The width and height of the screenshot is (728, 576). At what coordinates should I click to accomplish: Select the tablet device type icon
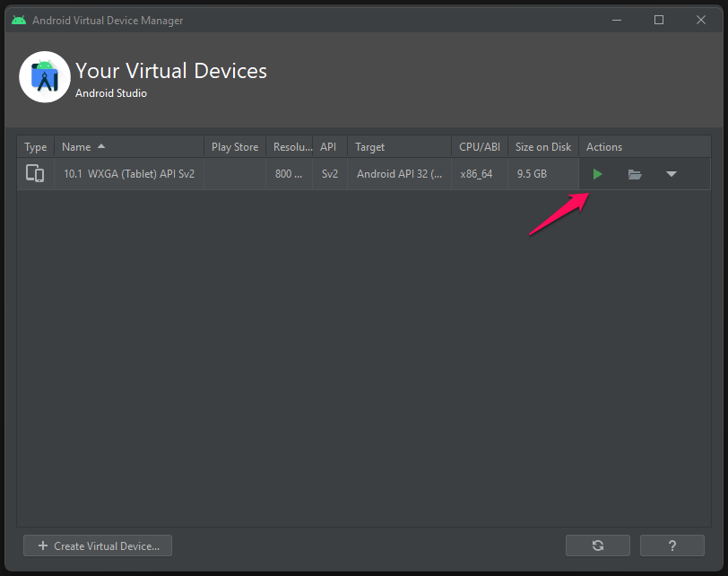tap(35, 174)
